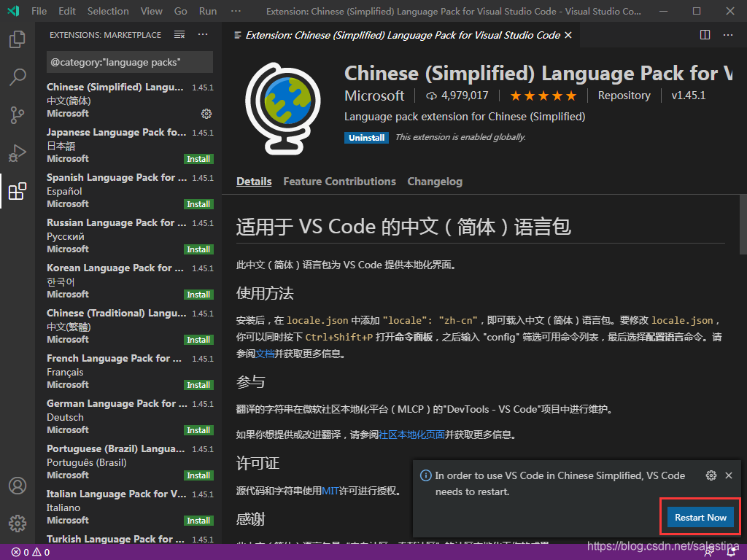Screen dimensions: 747x560
Task: Open the Explorer view in activity bar
Action: click(x=18, y=39)
